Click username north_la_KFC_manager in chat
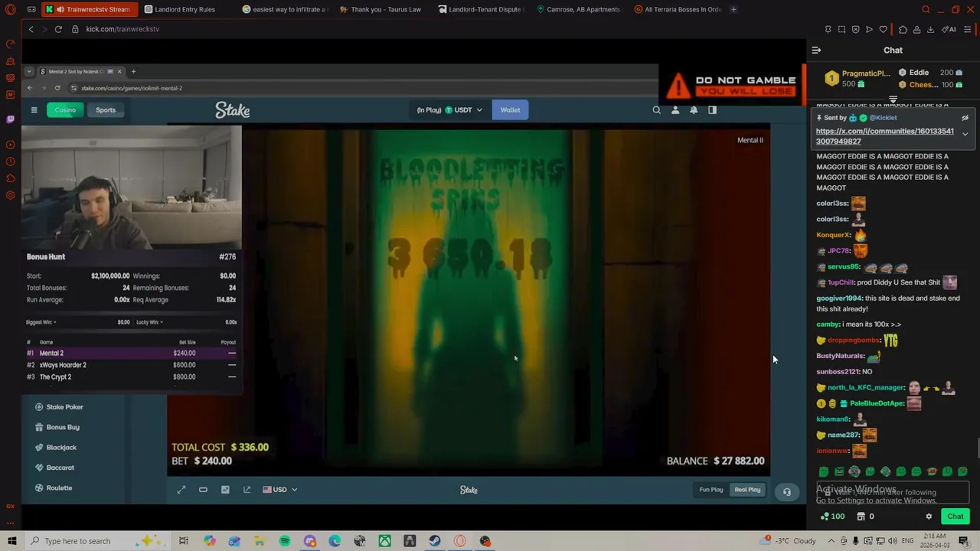The image size is (980, 551). pos(866,388)
